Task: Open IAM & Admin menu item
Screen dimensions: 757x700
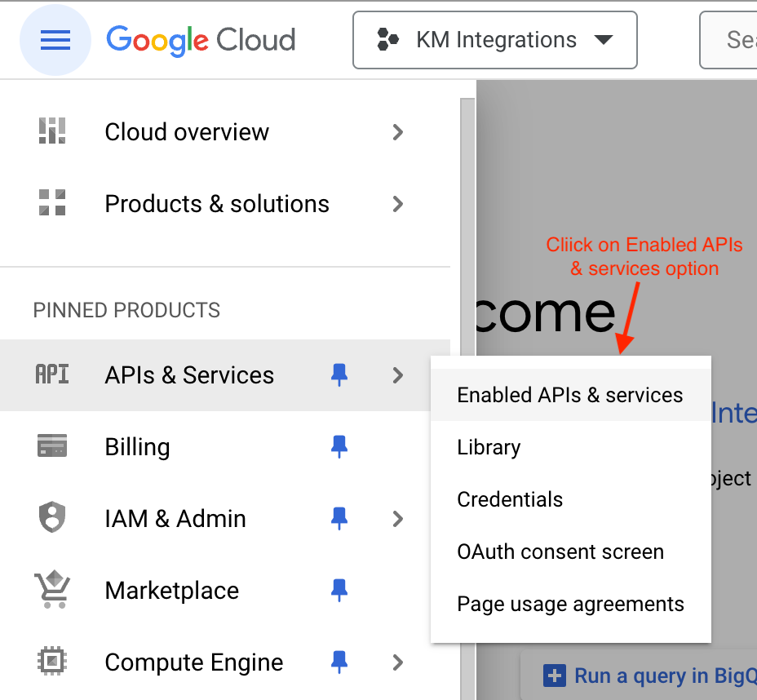Action: [225, 519]
